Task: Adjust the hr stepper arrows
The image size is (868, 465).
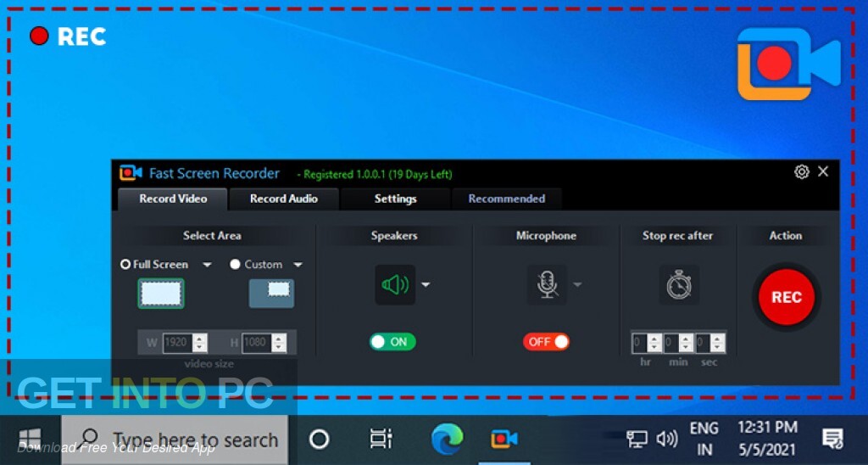Action: pos(655,343)
